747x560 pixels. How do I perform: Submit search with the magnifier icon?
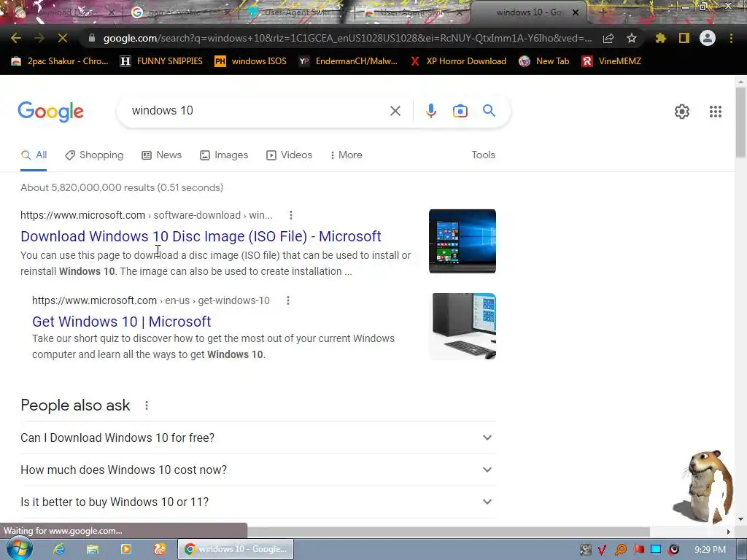(489, 111)
